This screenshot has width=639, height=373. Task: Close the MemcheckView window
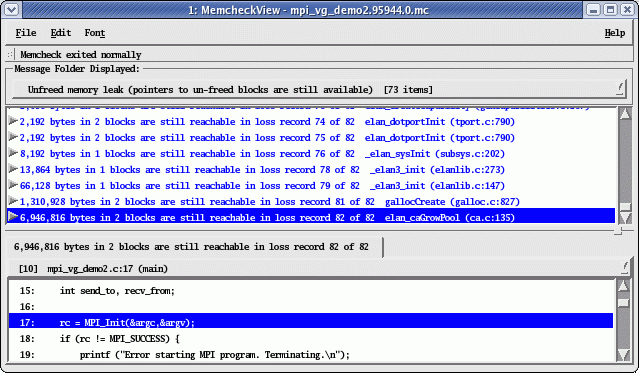(627, 10)
